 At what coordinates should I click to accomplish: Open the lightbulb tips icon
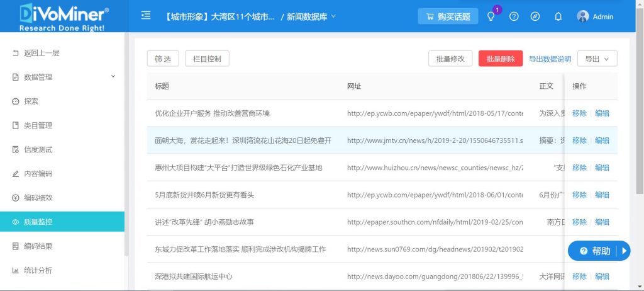pyautogui.click(x=491, y=16)
